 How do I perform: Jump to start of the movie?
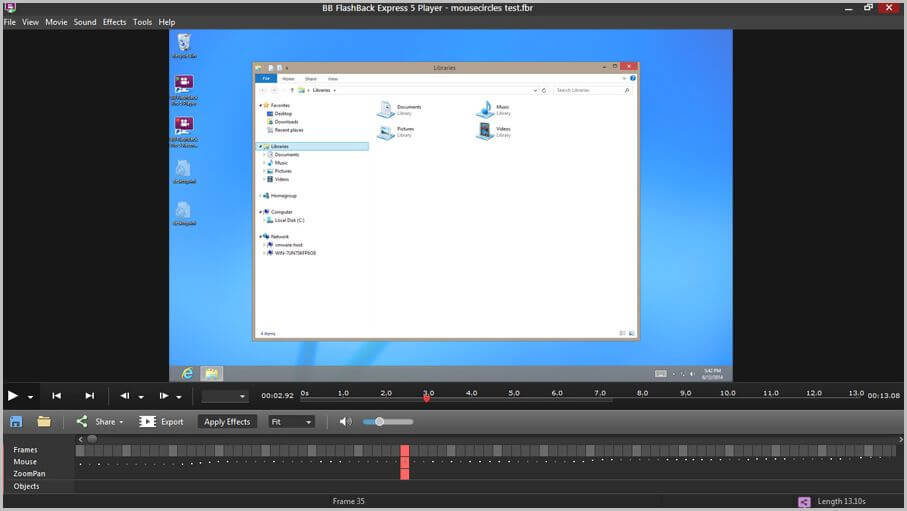coord(56,396)
